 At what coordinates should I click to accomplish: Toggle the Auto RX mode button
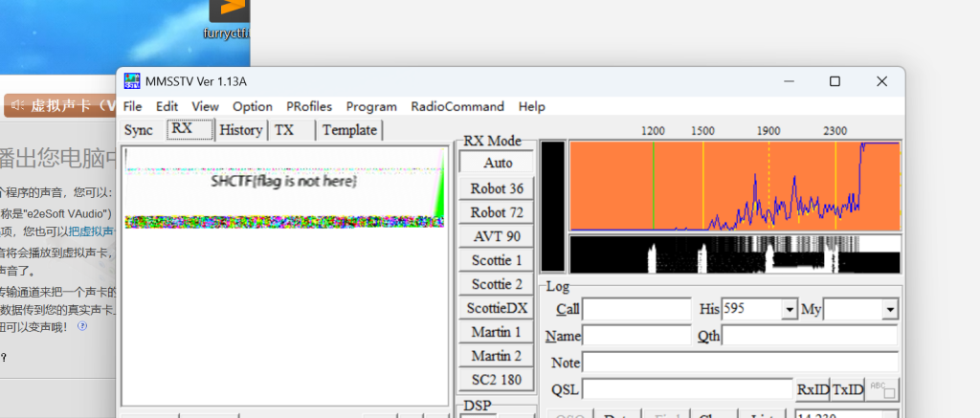[497, 163]
